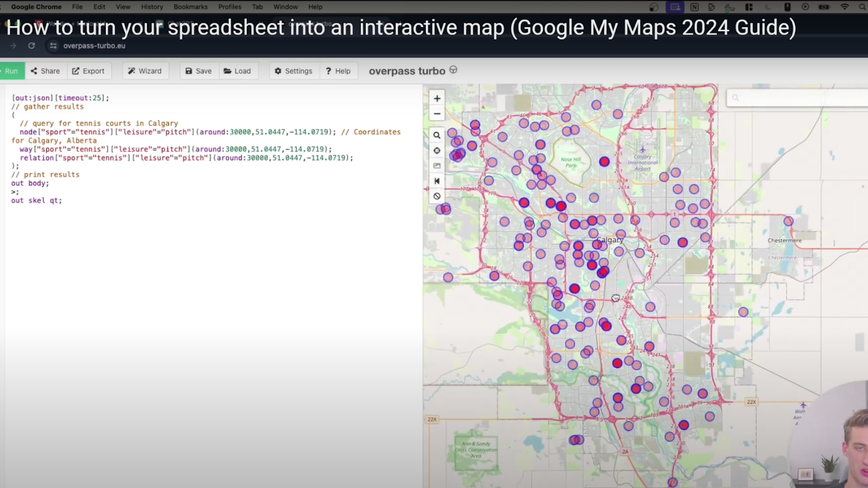
Task: Click the '[out:json][timeout:25];' query line
Action: pos(60,98)
